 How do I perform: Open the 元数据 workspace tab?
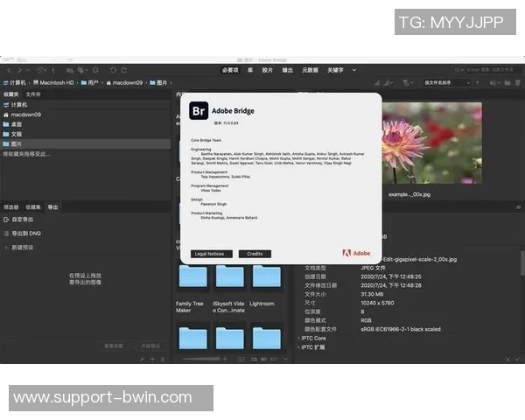[310, 70]
